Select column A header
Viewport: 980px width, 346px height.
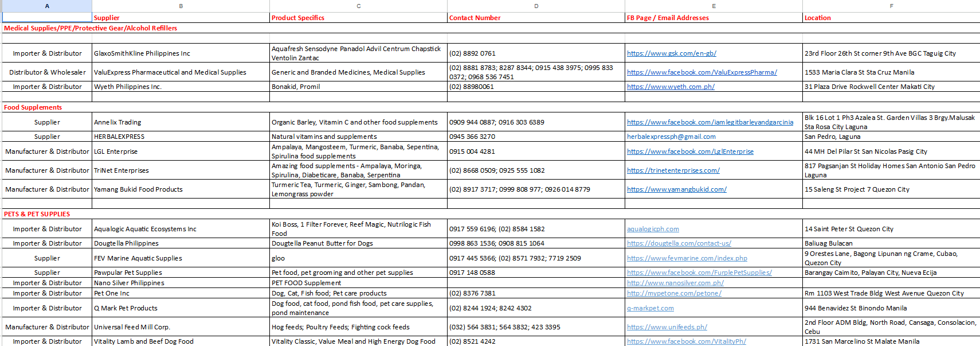tap(47, 6)
